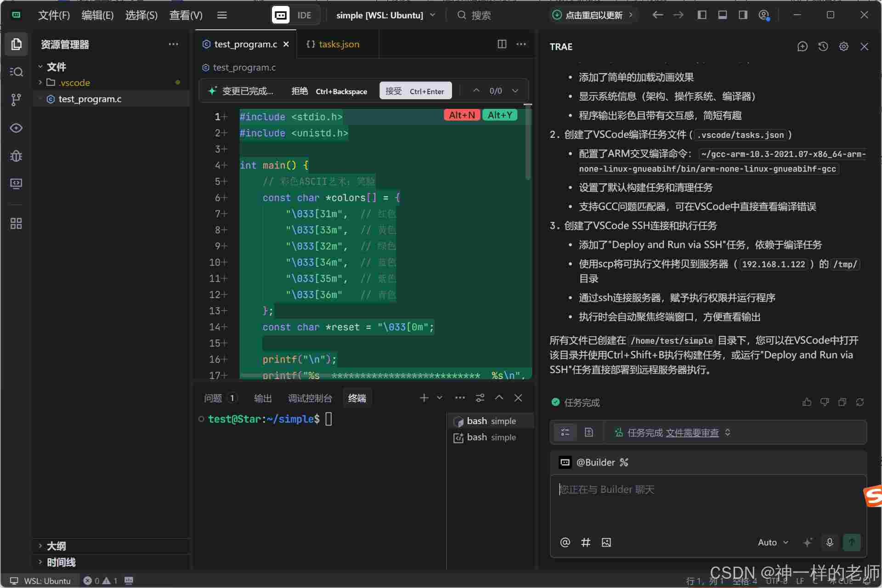Click the 文件需要审查 link
This screenshot has height=588, width=882.
(692, 433)
